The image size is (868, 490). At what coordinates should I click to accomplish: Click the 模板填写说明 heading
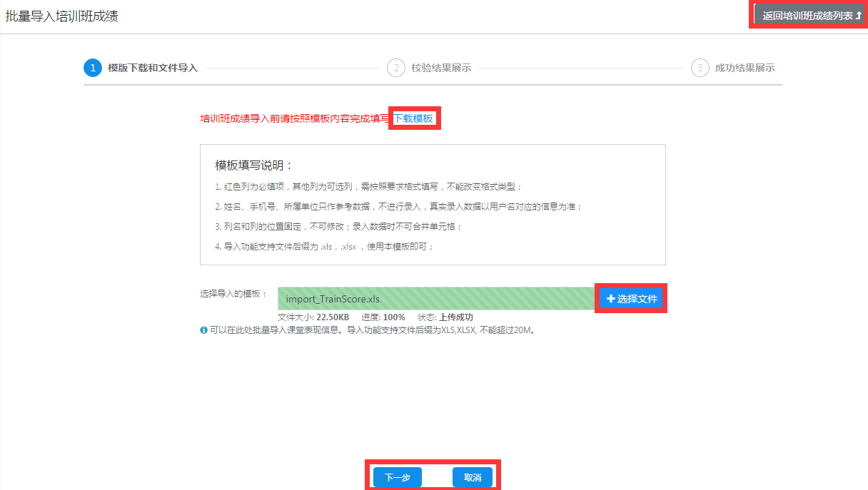click(254, 165)
